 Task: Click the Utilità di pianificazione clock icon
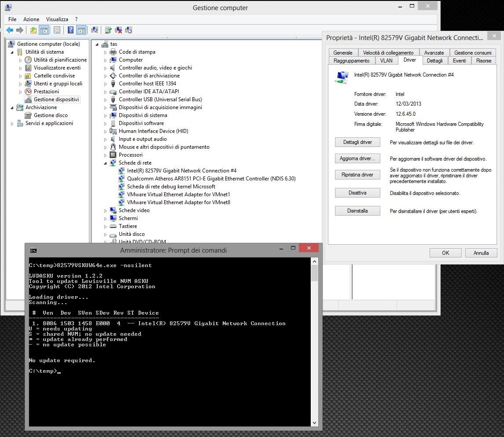(x=28, y=60)
